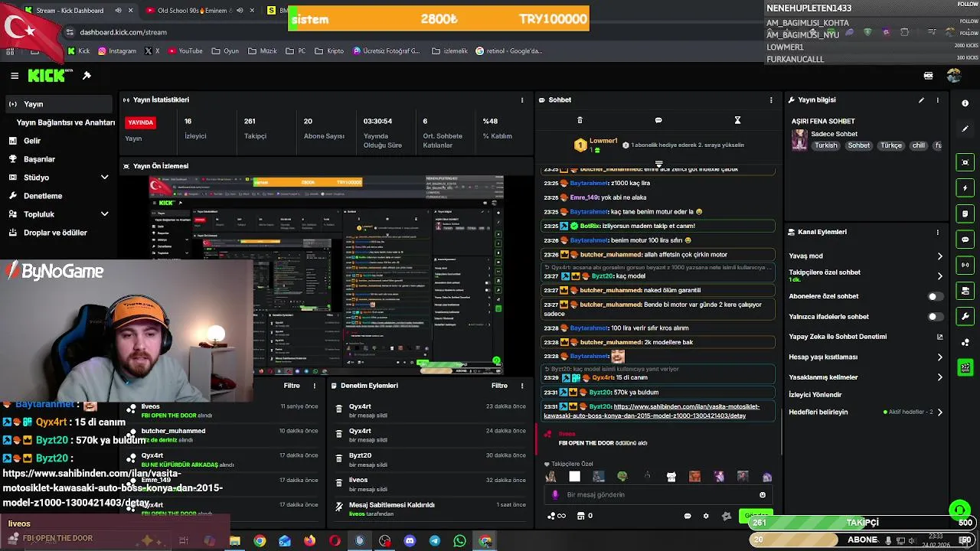
Task: Click the lightning bolt icon in right sidebar
Action: pos(965,188)
